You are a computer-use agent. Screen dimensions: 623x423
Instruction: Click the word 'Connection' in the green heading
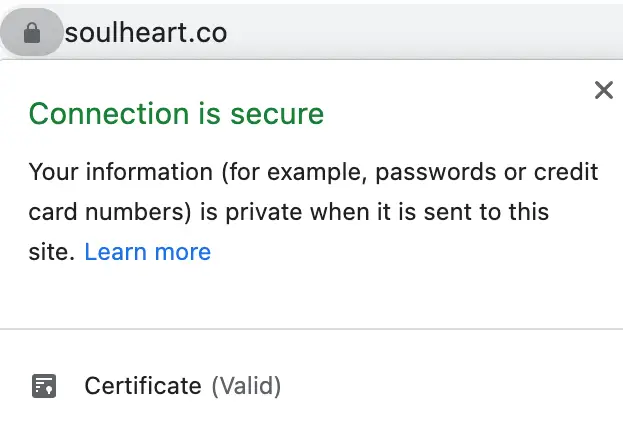click(109, 114)
